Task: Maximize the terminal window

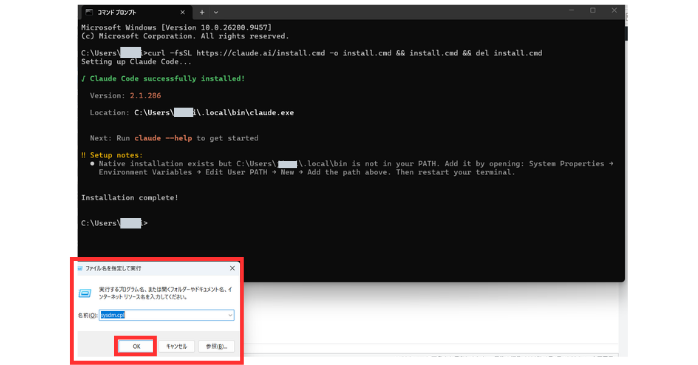Action: point(592,10)
